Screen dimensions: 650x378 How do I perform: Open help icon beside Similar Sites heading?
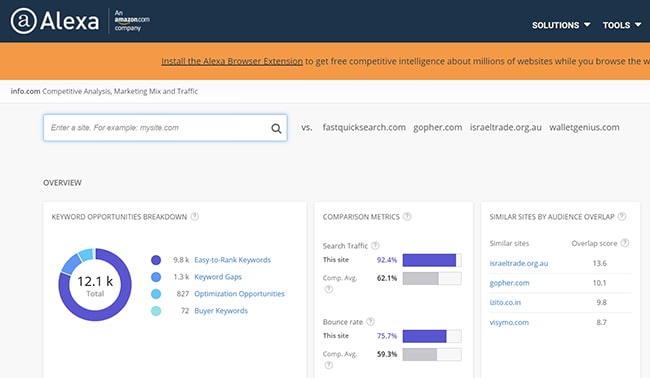622,216
